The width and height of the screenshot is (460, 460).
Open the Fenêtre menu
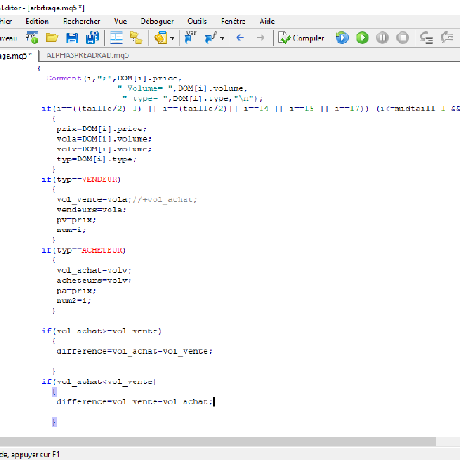(x=233, y=21)
